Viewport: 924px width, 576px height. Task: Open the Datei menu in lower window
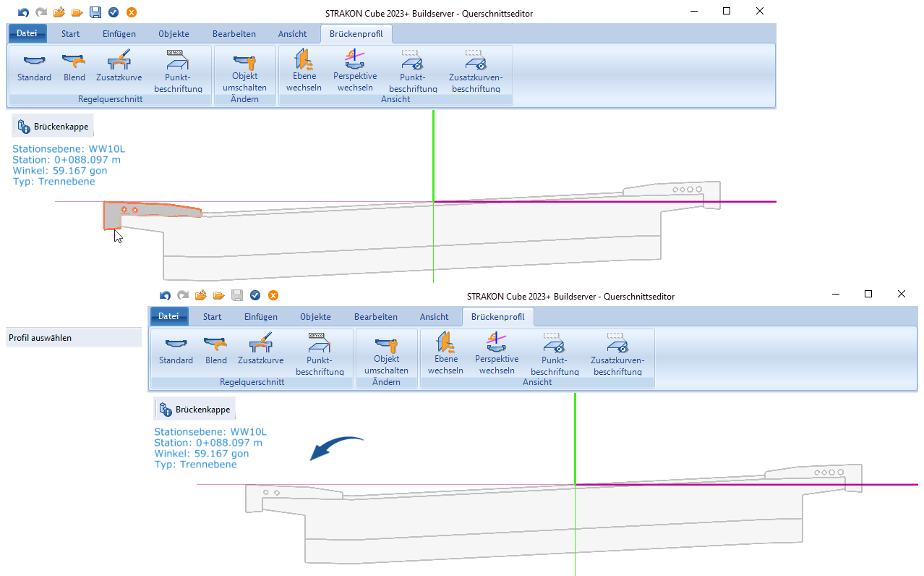coord(168,316)
